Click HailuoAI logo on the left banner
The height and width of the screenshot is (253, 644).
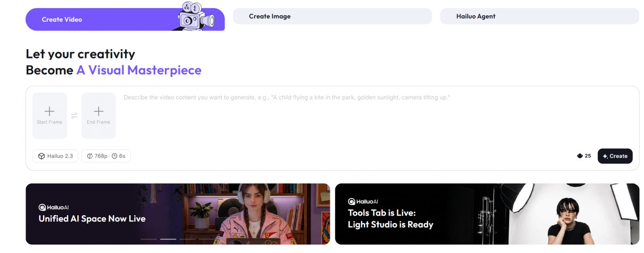coord(54,207)
